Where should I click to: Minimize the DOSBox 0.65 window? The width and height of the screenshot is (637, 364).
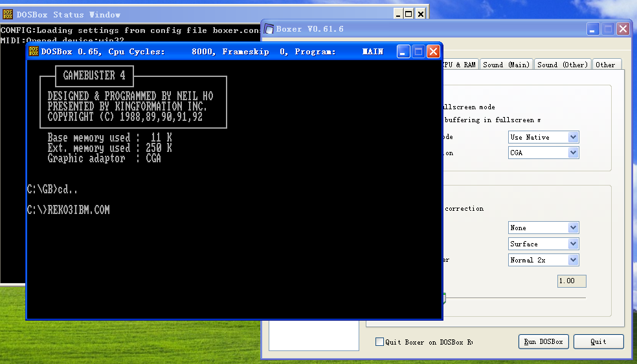click(x=403, y=52)
